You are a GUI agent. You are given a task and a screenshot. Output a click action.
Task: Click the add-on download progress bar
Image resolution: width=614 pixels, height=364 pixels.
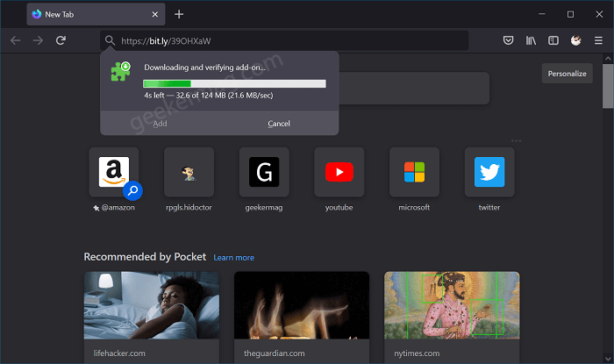(234, 83)
